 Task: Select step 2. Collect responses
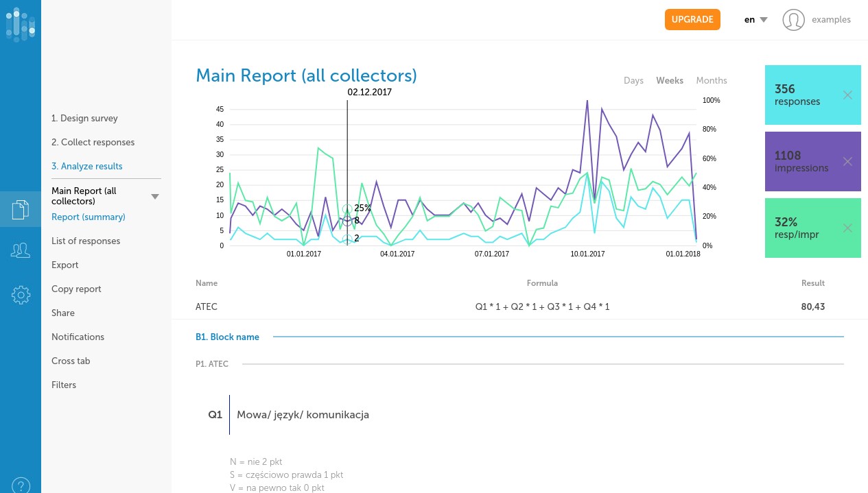93,143
